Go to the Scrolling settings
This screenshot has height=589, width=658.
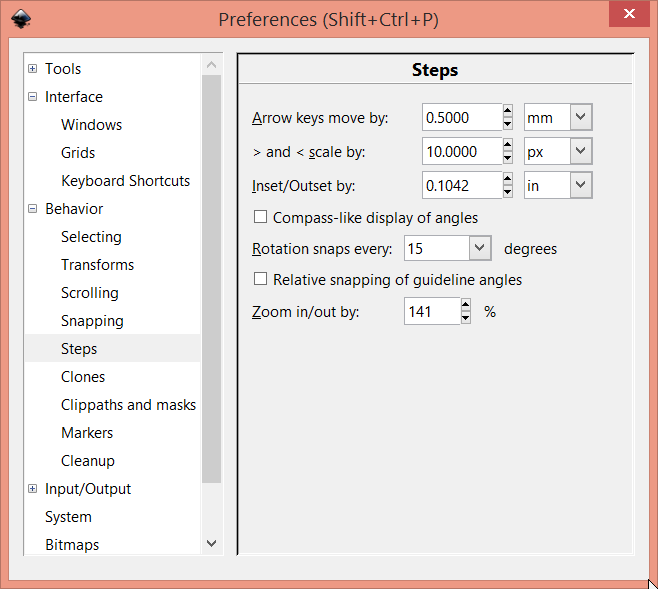[x=90, y=293]
